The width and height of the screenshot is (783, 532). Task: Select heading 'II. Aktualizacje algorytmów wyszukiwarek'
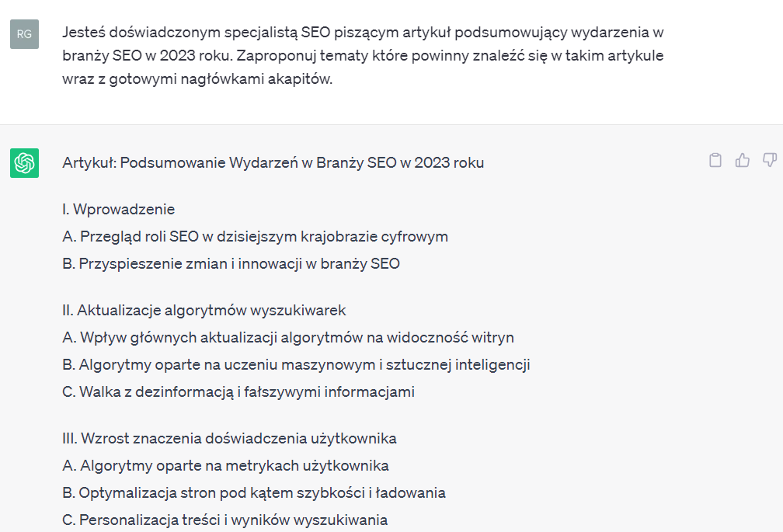click(x=204, y=310)
